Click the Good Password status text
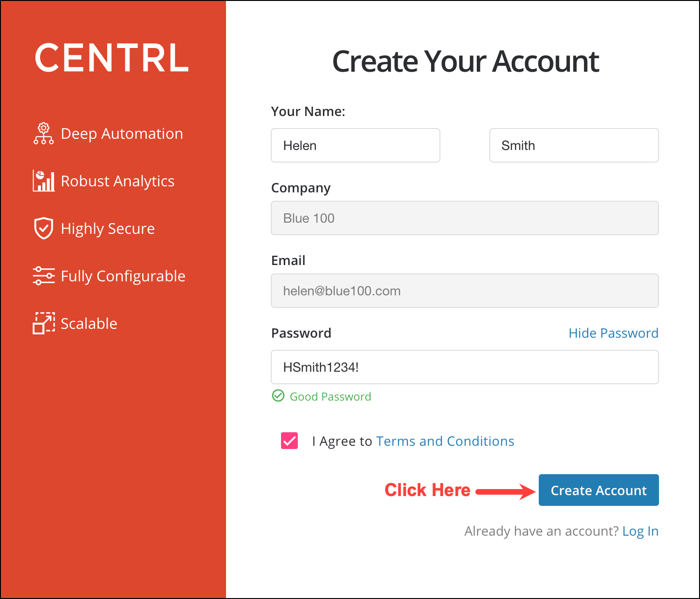 tap(330, 396)
